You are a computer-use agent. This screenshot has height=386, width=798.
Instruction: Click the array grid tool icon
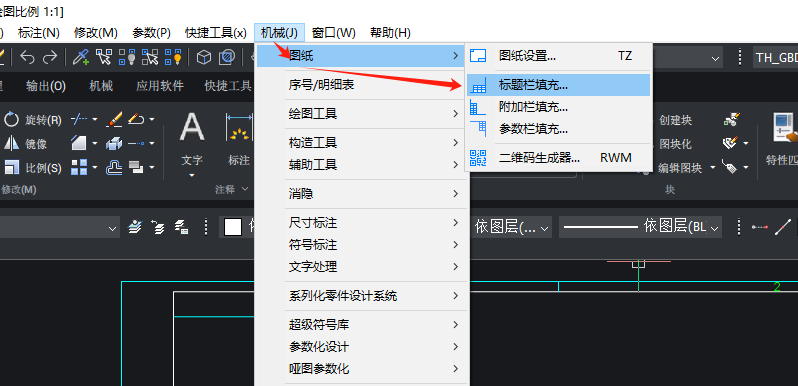[79, 167]
